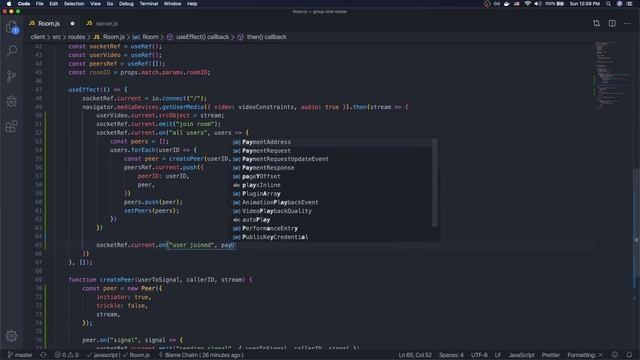640x360 pixels.
Task: Select routes in the breadcrumb path
Action: click(77, 37)
